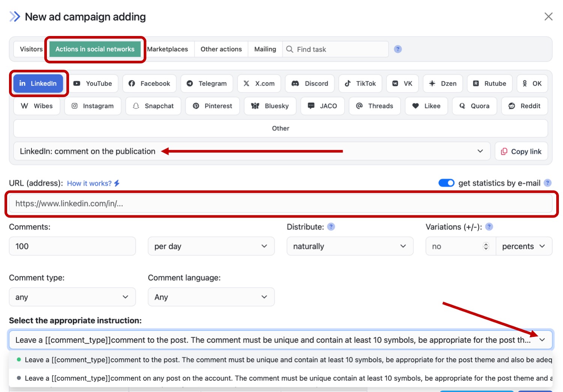Choose the Pinterest network option
The image size is (563, 392).
click(x=212, y=106)
